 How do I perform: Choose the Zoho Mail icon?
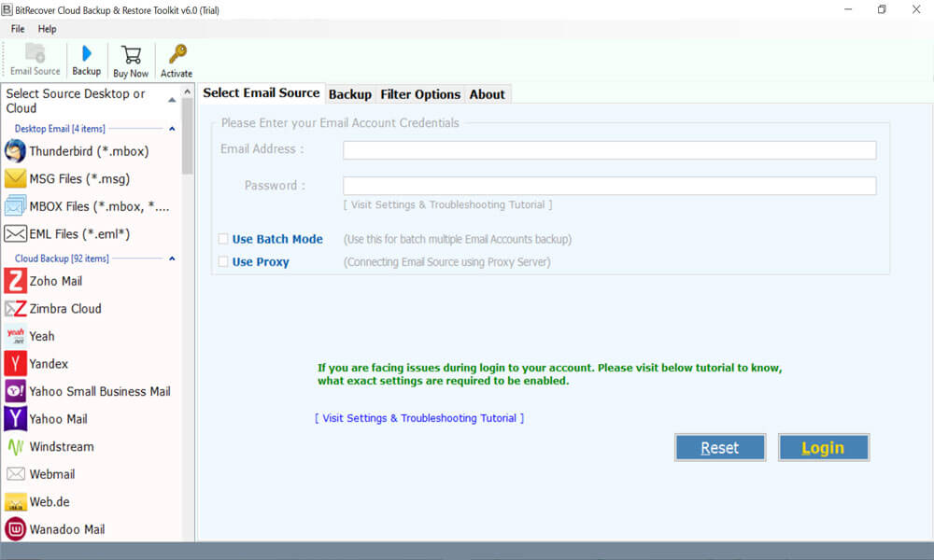[x=15, y=281]
